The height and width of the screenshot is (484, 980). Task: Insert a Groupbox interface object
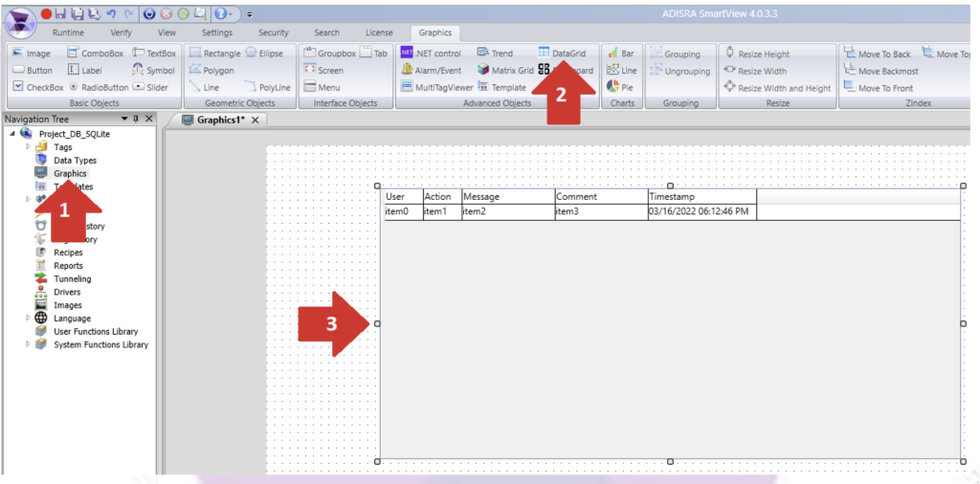click(329, 54)
